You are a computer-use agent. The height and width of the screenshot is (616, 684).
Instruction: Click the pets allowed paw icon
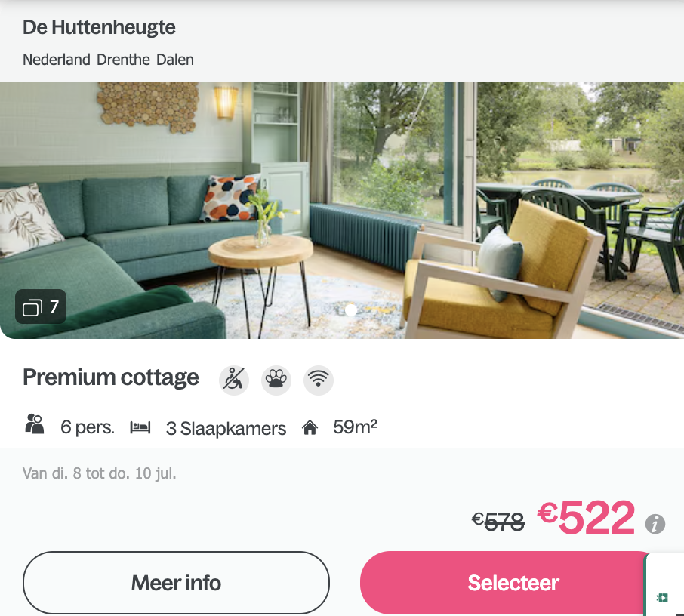tap(276, 380)
